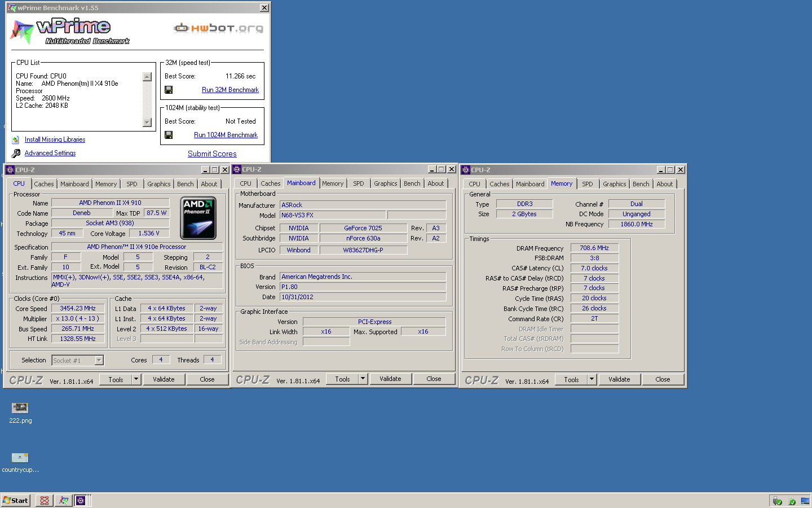Click Validate in Memory CPU-Z window
Viewport: 812px width, 508px height.
click(x=619, y=379)
